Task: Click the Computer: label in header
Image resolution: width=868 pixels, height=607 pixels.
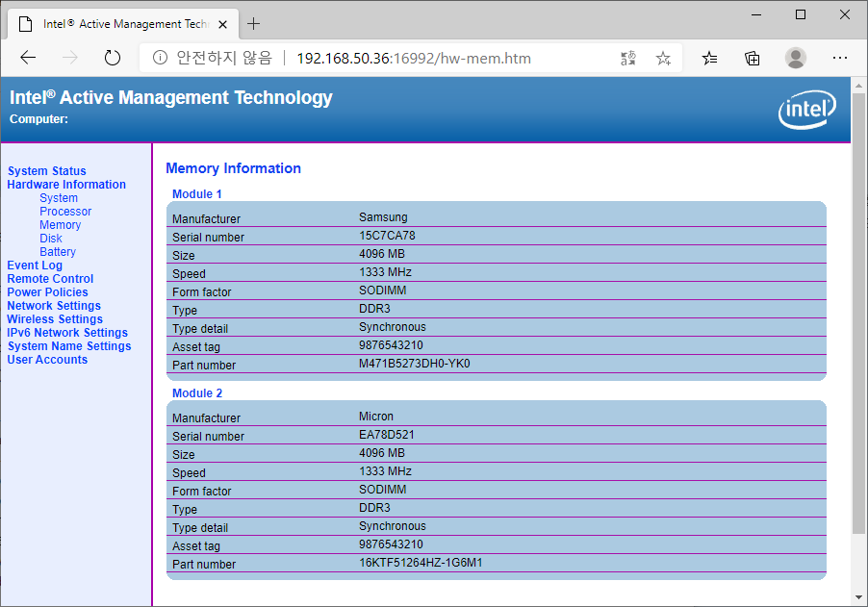Action: [38, 119]
